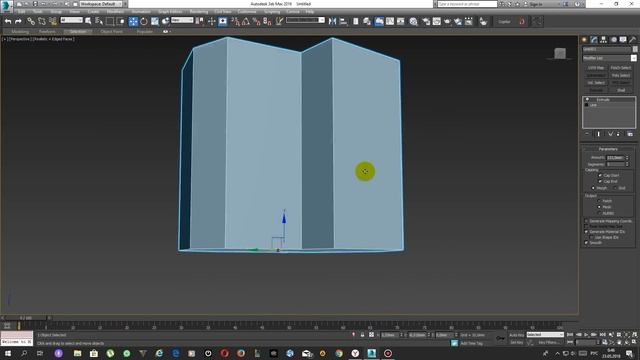Toggle the Scene Explorer

(x=356, y=21)
